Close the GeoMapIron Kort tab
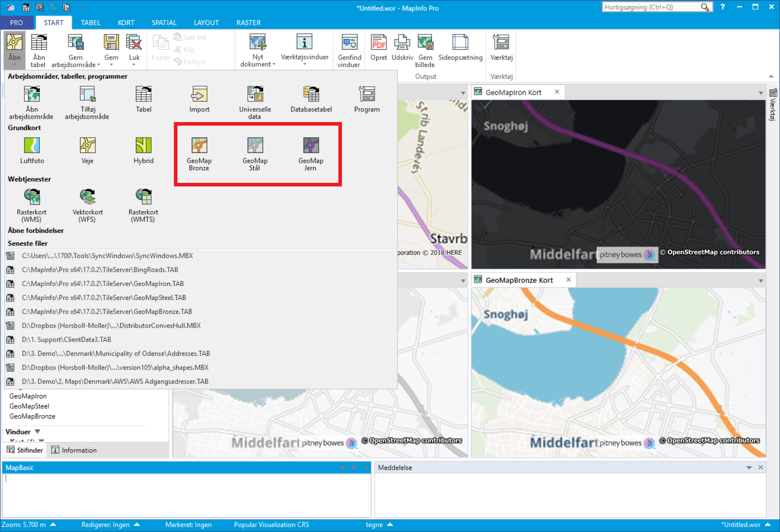 point(557,92)
